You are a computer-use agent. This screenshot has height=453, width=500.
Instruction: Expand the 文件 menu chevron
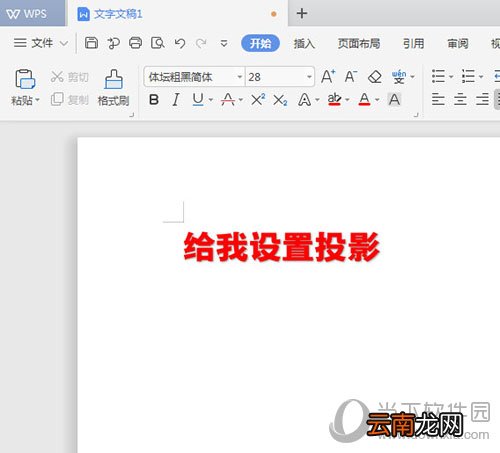[64, 43]
